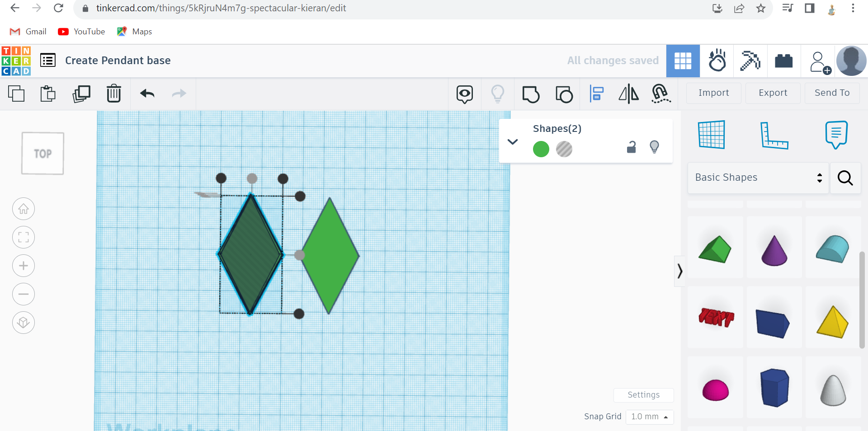Toggle the lightbulb in the Shapes panel

(x=655, y=147)
